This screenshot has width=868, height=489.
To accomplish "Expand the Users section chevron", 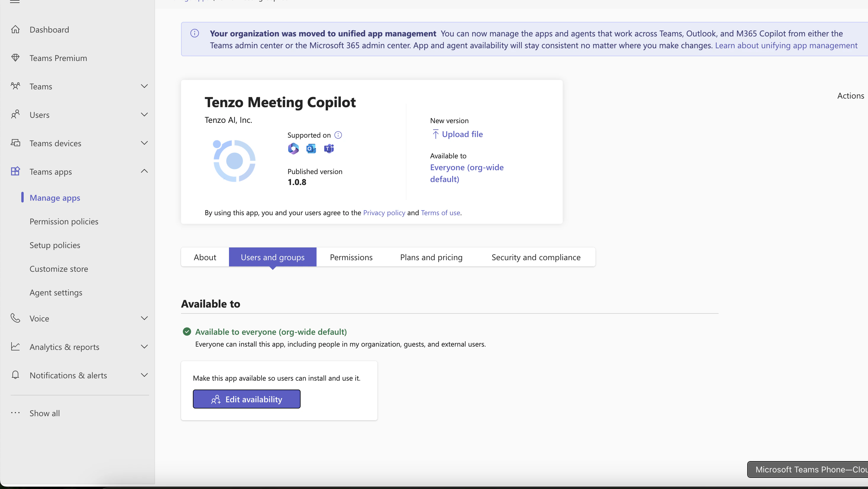I will pos(144,115).
